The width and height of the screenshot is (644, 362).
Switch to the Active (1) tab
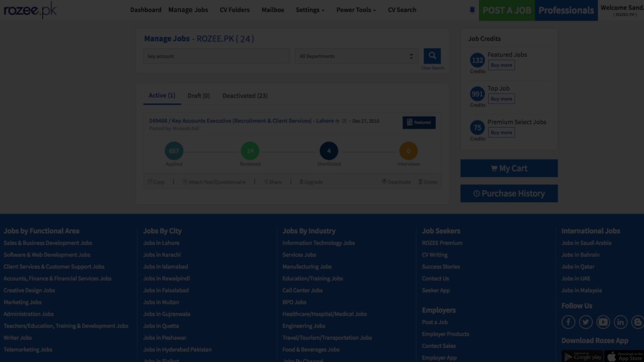click(x=162, y=96)
